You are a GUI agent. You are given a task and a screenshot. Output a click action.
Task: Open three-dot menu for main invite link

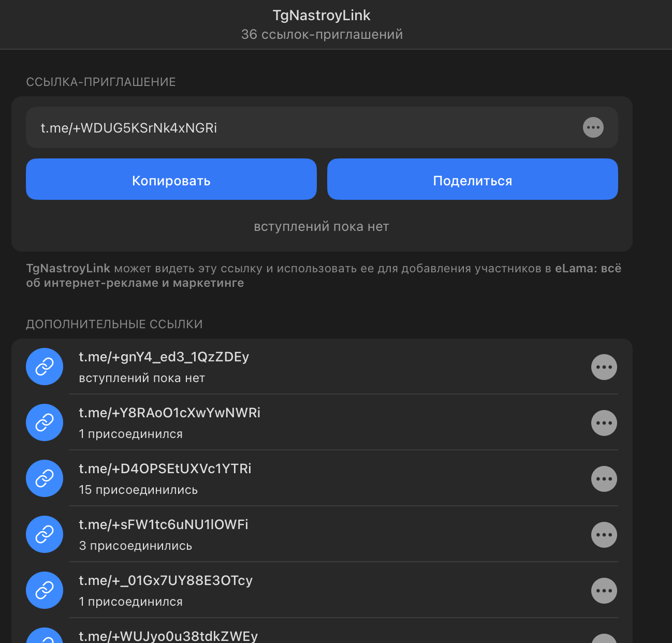pyautogui.click(x=593, y=127)
